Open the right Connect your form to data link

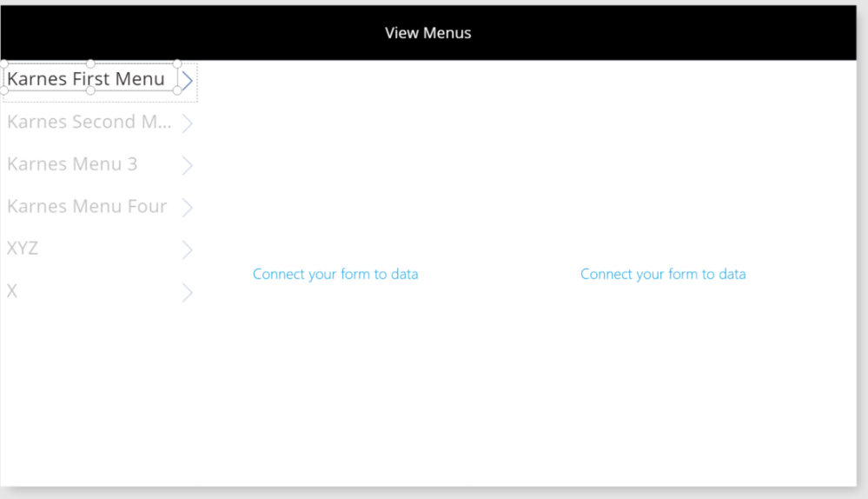coord(663,275)
